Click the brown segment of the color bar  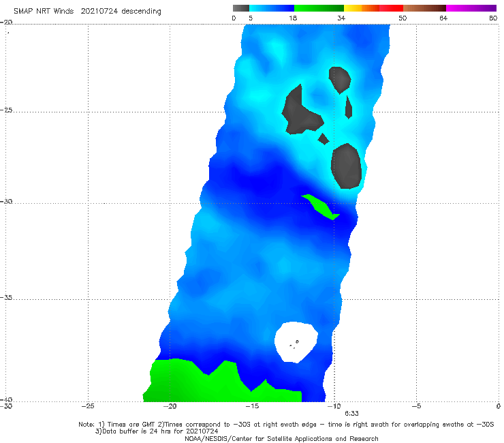(x=424, y=8)
